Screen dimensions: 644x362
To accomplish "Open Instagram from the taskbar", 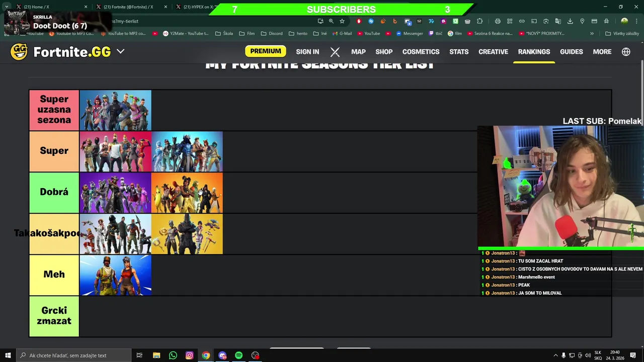I will [189, 355].
